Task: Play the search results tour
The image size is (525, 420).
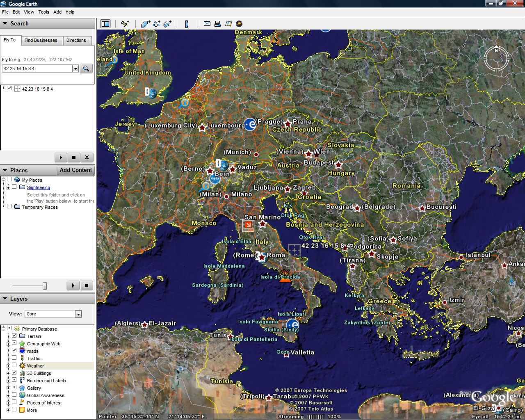Action: 61,157
